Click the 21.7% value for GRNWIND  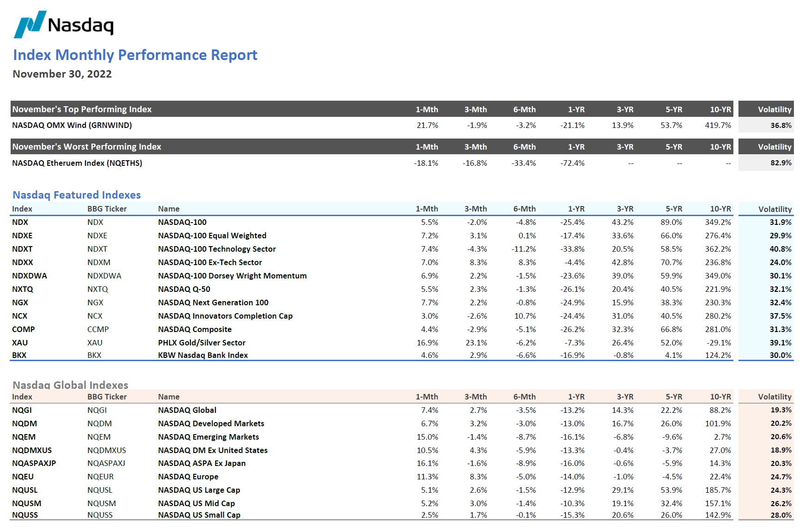tap(427, 125)
